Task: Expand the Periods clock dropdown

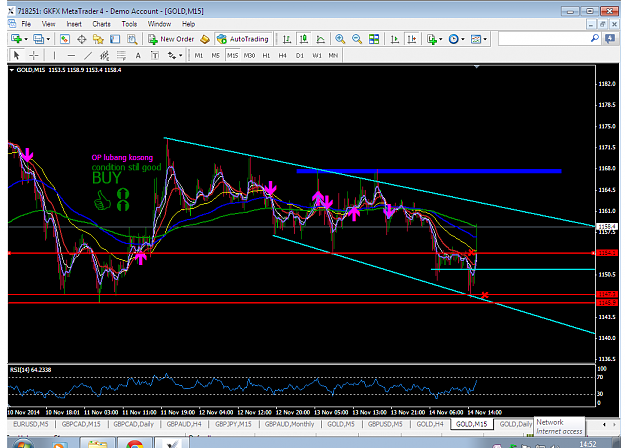Action: pyautogui.click(x=463, y=39)
